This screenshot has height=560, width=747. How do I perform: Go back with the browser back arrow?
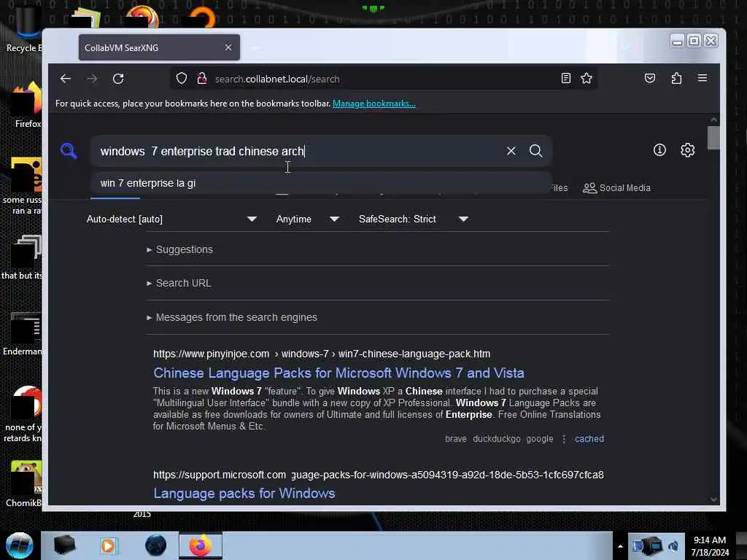[66, 79]
